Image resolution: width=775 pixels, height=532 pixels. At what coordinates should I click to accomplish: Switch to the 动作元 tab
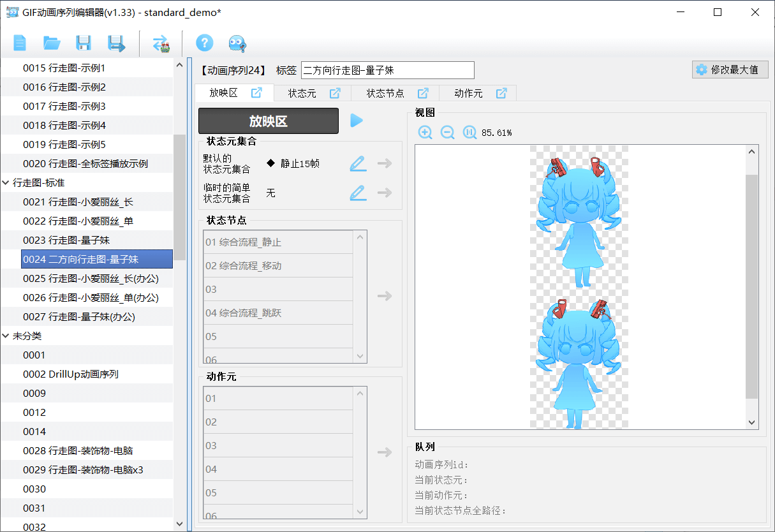pyautogui.click(x=468, y=93)
